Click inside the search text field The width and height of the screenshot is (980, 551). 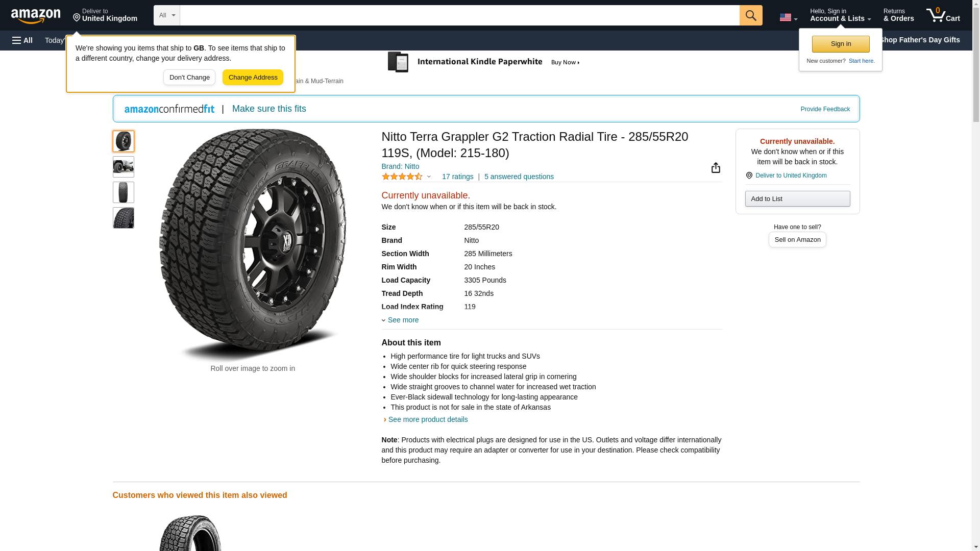[459, 15]
